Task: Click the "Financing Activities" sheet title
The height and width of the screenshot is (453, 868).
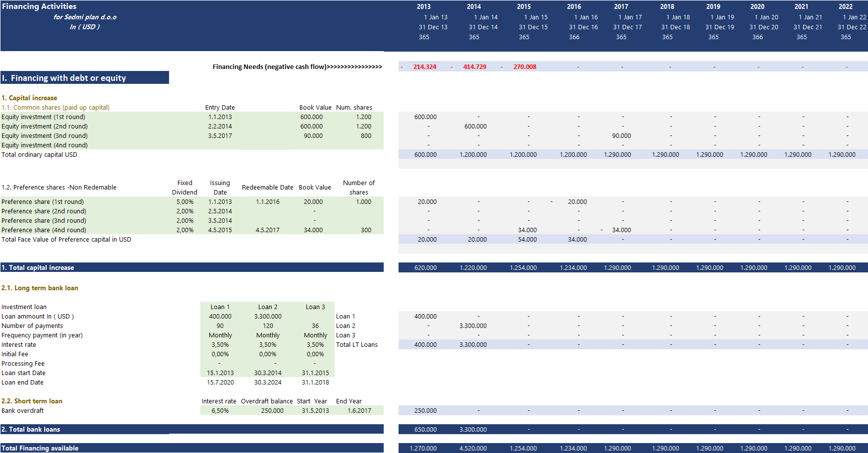Action: click(39, 6)
